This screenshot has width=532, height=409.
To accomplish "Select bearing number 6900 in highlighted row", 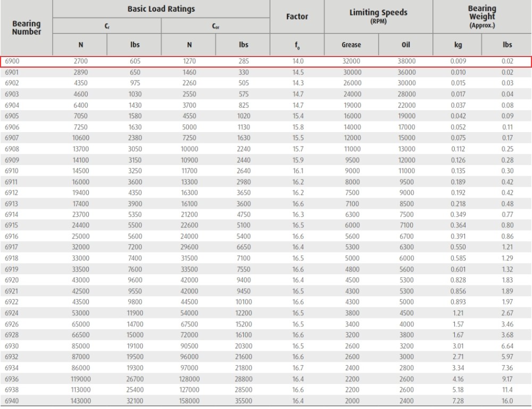I will [12, 61].
